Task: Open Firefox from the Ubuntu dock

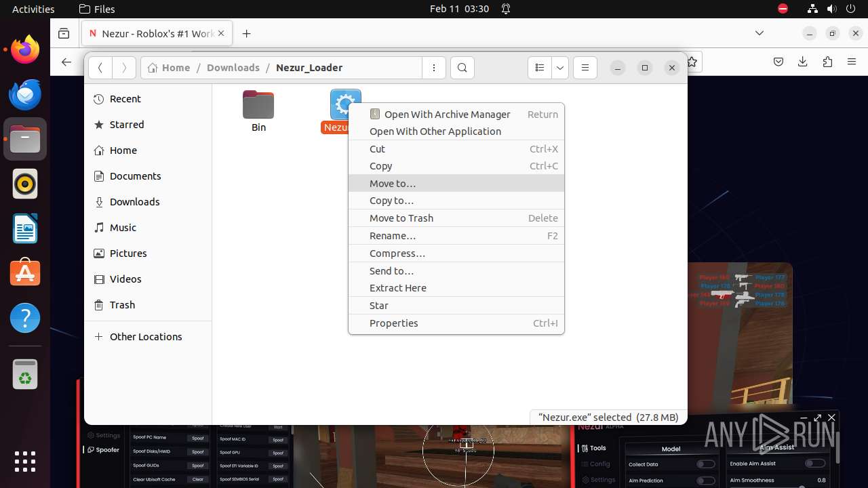Action: pos(25,49)
